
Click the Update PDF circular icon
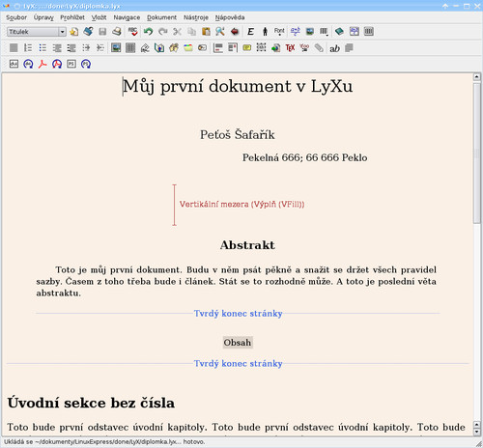pyautogui.click(x=57, y=64)
